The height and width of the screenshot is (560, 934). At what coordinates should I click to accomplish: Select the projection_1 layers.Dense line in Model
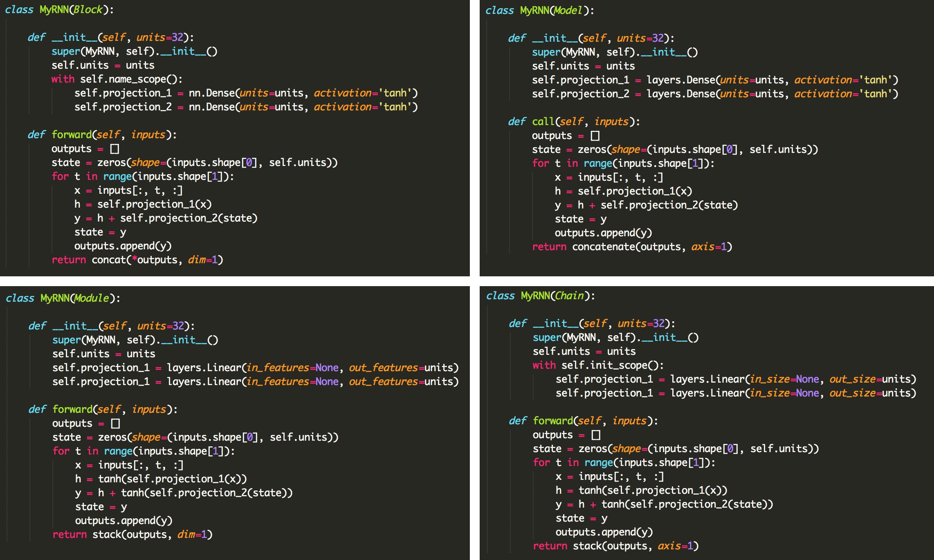coord(715,80)
